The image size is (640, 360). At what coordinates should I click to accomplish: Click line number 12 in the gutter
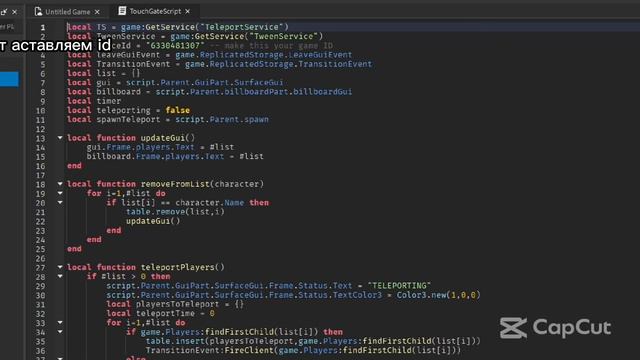click(40, 129)
